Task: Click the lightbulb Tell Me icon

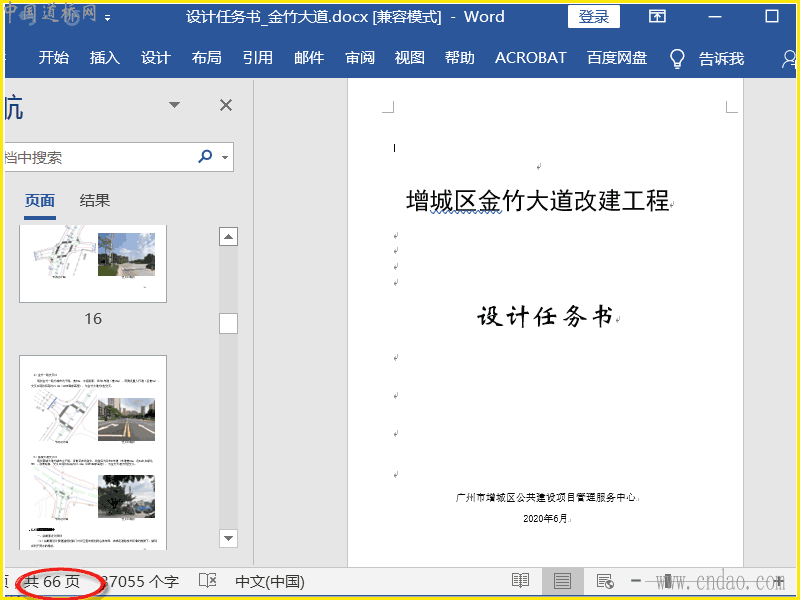Action: 677,58
